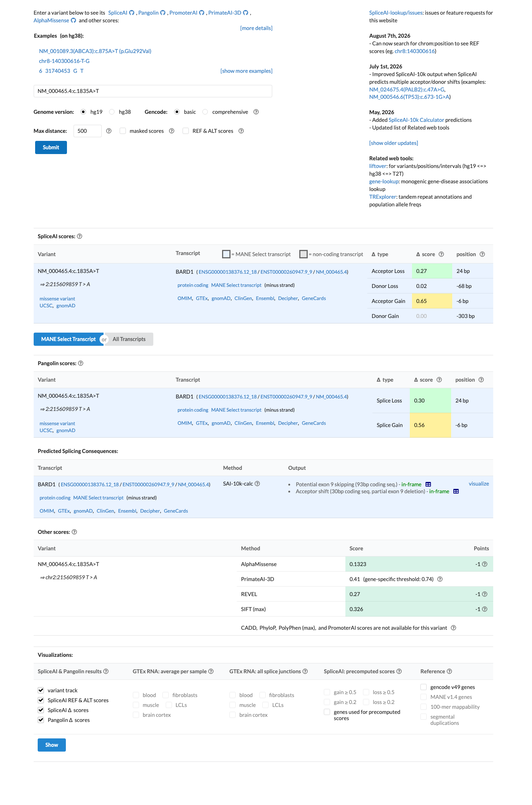Open SpliceAI-lookup/issues link
This screenshot has height=805, width=532.
click(396, 13)
